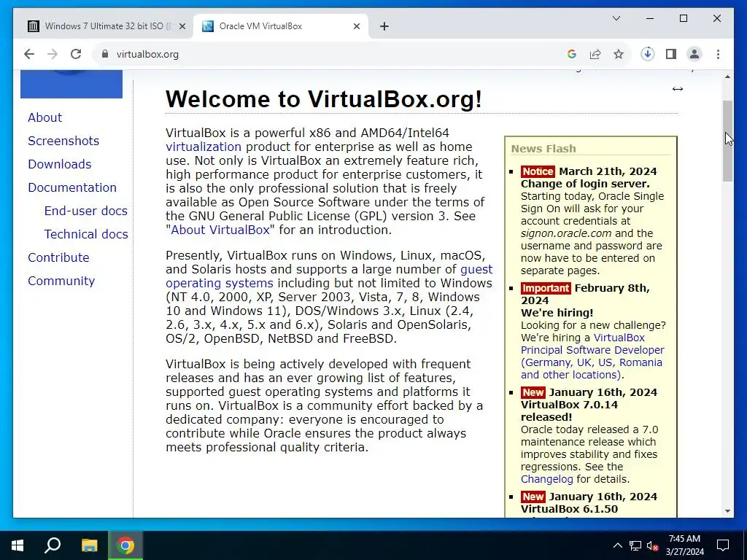Click the 'New' badge beside VirtualBox 7.0.14

coord(533,392)
